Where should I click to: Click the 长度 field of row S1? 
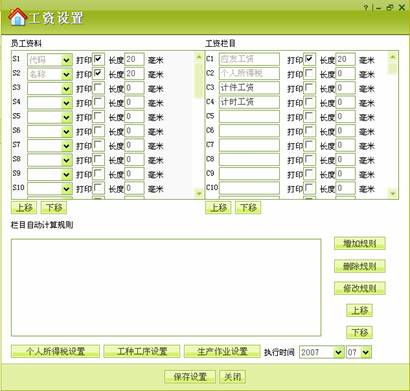(x=134, y=59)
